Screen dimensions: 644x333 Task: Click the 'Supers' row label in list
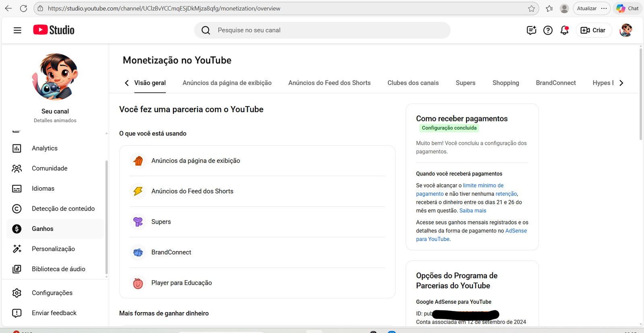tap(161, 222)
